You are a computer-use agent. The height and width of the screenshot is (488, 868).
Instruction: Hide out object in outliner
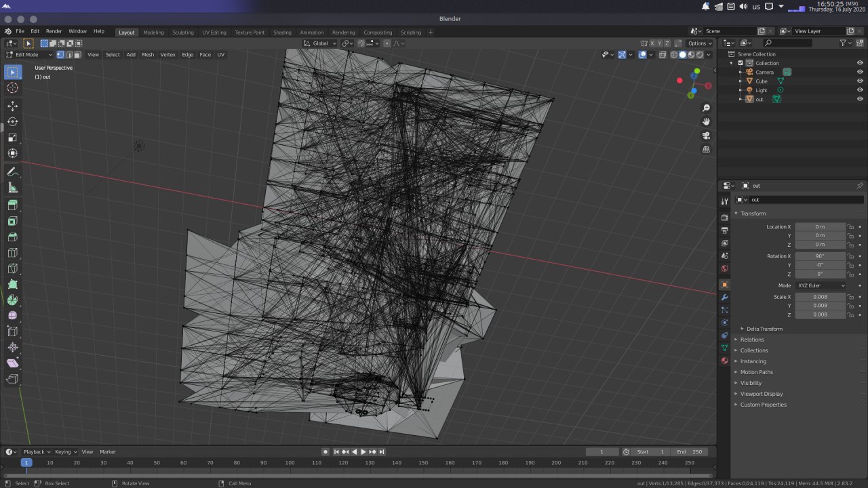click(x=860, y=99)
